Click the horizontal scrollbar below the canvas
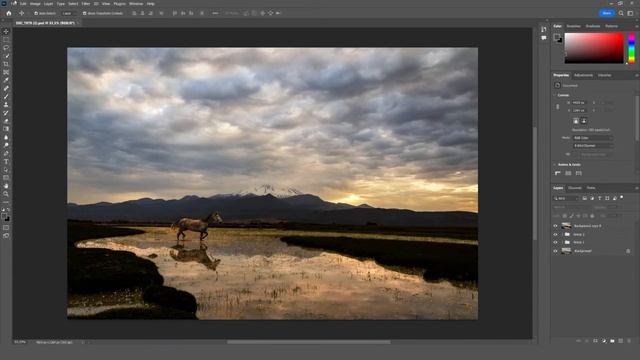This screenshot has height=360, width=640. 309,342
